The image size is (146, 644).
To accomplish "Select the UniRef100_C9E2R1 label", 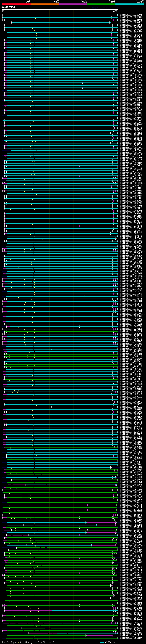I will tap(131, 48).
